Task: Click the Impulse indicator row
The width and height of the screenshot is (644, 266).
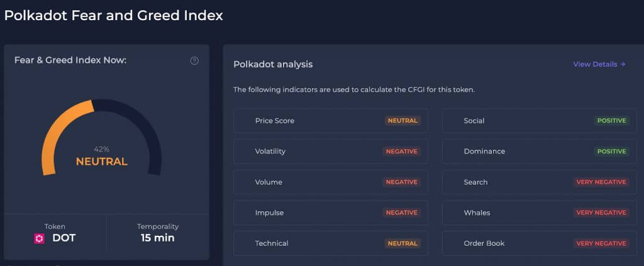Action: coord(331,213)
